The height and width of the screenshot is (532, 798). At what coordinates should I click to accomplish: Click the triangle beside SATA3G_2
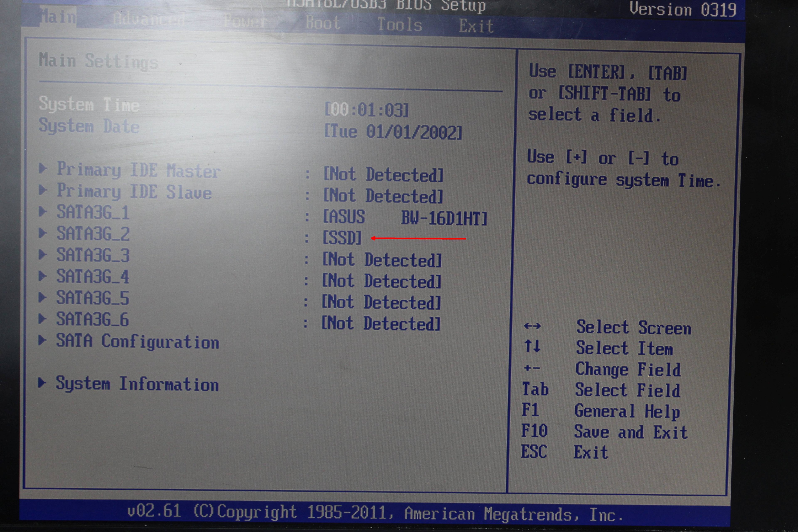43,233
